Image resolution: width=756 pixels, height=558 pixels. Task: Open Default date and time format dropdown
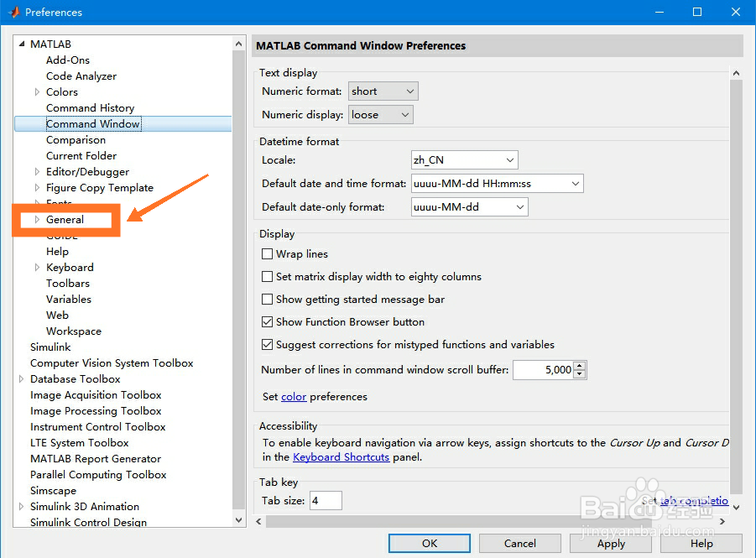497,183
